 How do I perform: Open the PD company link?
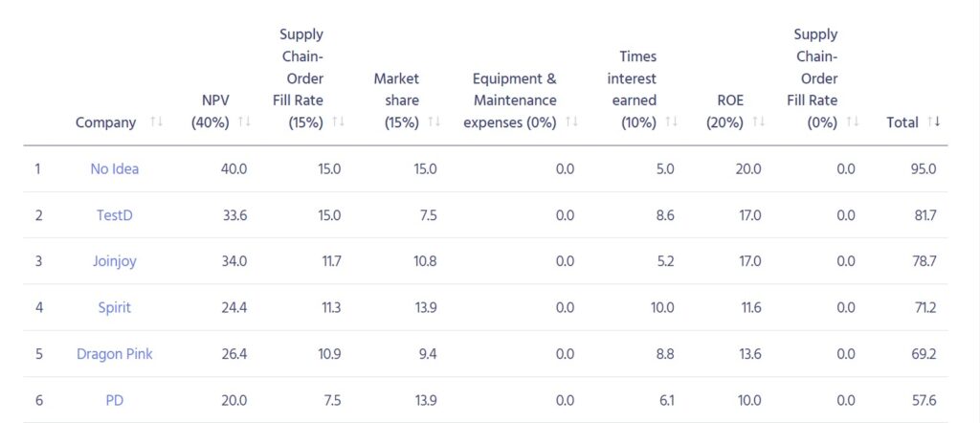115,400
